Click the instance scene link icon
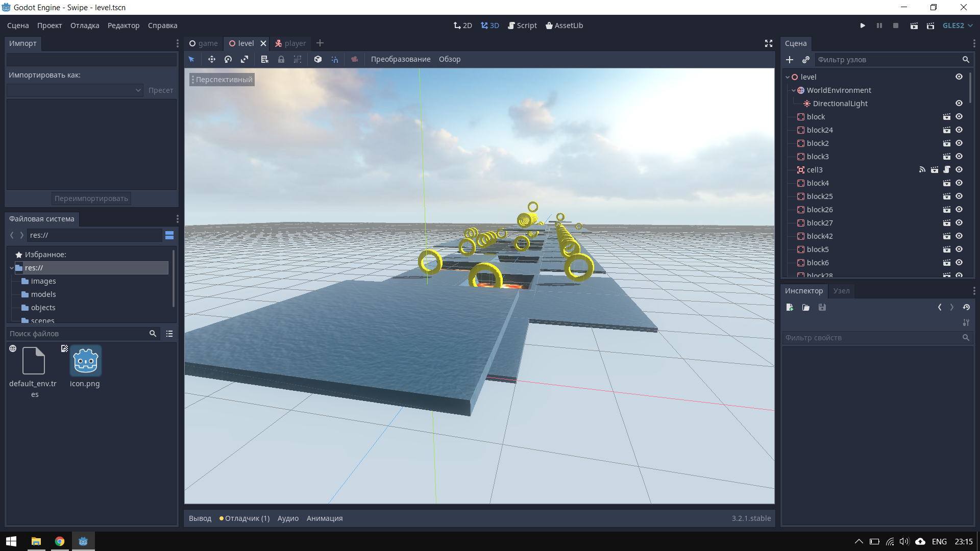Viewport: 980px width, 551px height. pyautogui.click(x=806, y=60)
